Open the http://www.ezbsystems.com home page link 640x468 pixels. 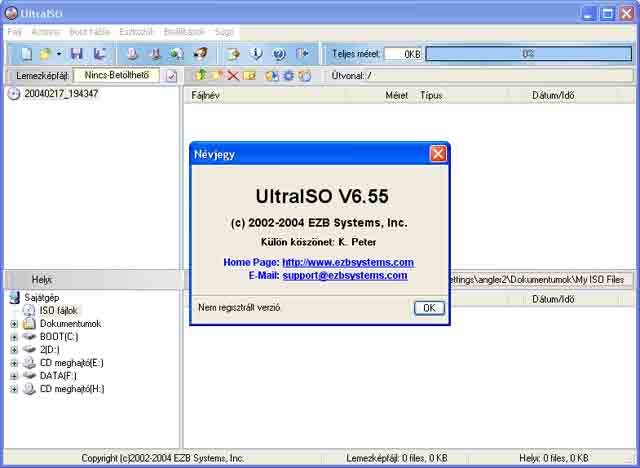(348, 262)
